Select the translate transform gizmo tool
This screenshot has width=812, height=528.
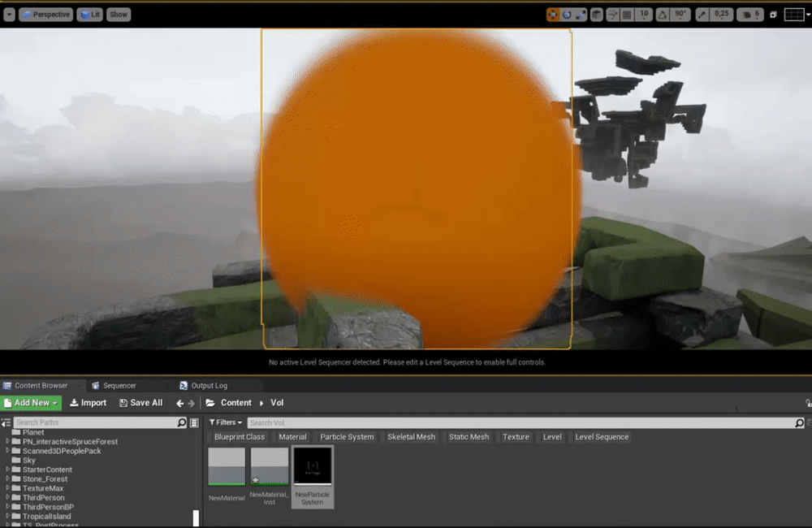(x=553, y=15)
